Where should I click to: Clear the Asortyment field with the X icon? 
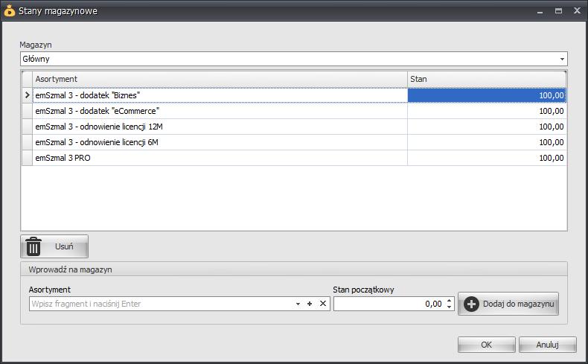323,303
